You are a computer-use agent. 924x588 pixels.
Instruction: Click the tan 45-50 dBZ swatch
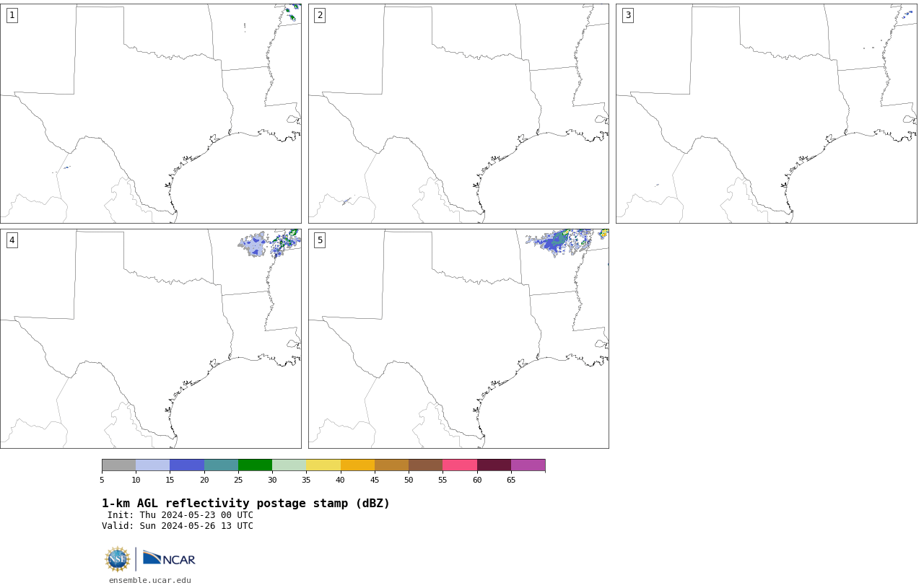(391, 465)
